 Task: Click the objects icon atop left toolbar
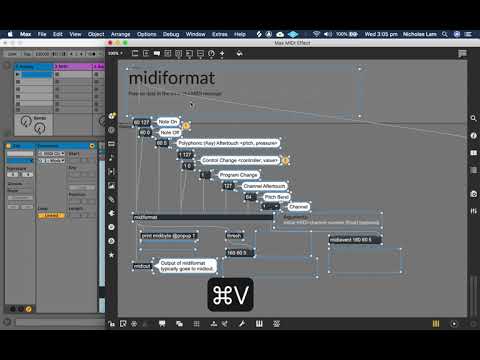click(112, 116)
